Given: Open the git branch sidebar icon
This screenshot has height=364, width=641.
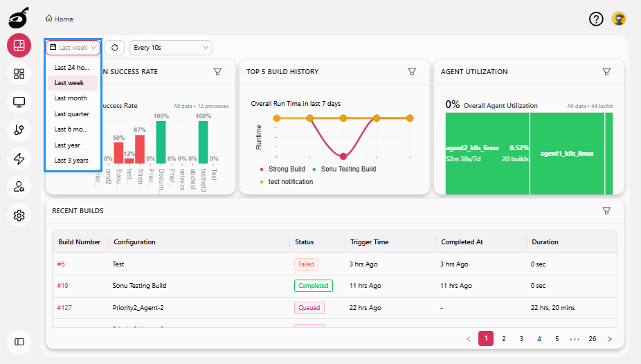Looking at the screenshot, I should tap(19, 130).
